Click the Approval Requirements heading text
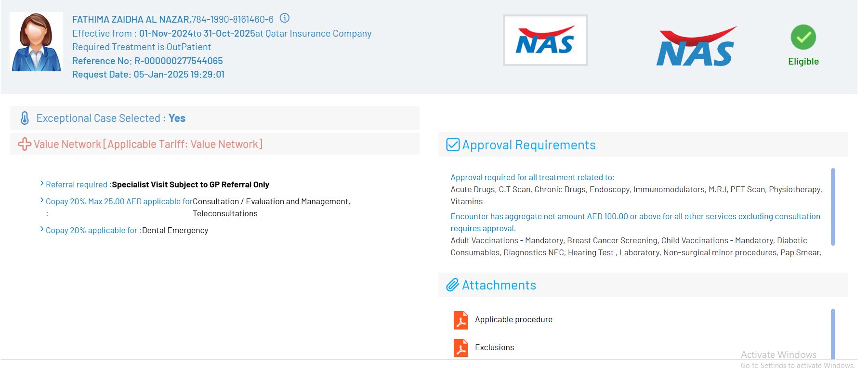Viewport: 868px width, 368px height. click(529, 145)
